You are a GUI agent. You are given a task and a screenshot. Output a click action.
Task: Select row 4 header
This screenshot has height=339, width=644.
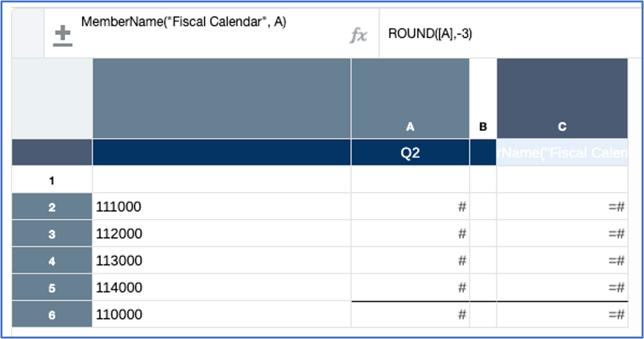(x=52, y=261)
